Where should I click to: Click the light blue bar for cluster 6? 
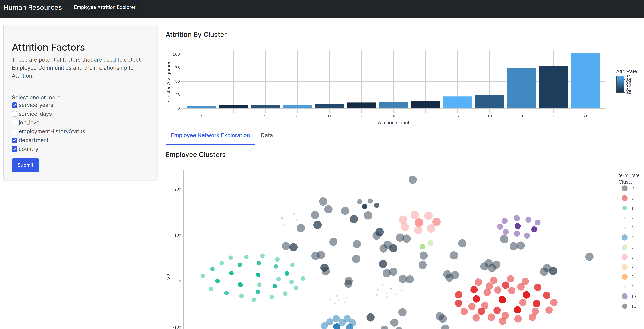(458, 102)
